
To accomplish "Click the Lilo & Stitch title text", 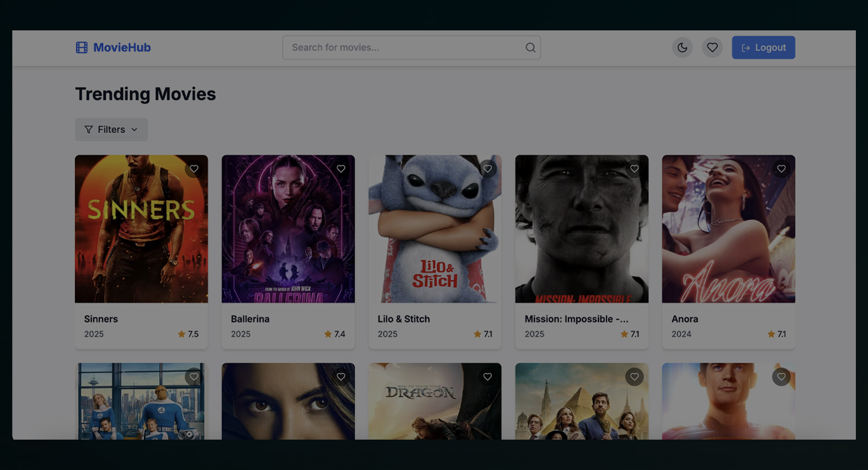I will tap(403, 319).
